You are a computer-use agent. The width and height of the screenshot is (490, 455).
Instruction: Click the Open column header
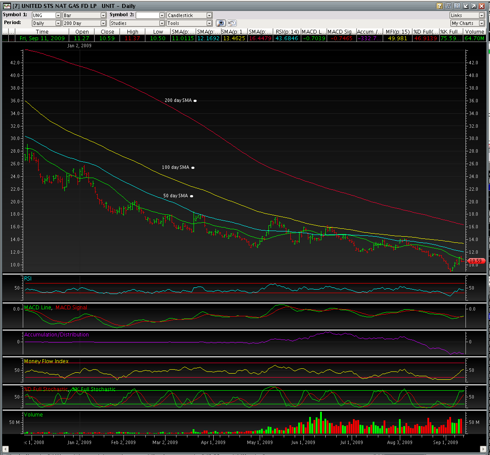click(82, 31)
